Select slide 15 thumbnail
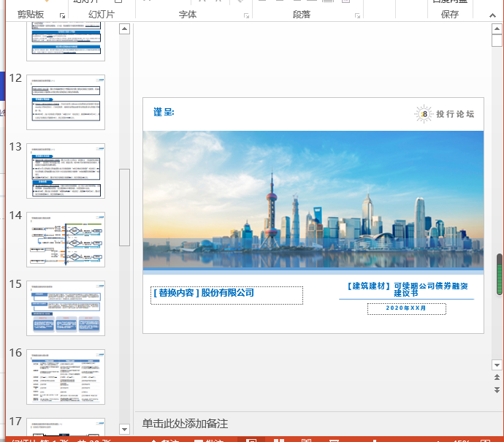This screenshot has height=442, width=504. click(x=66, y=308)
